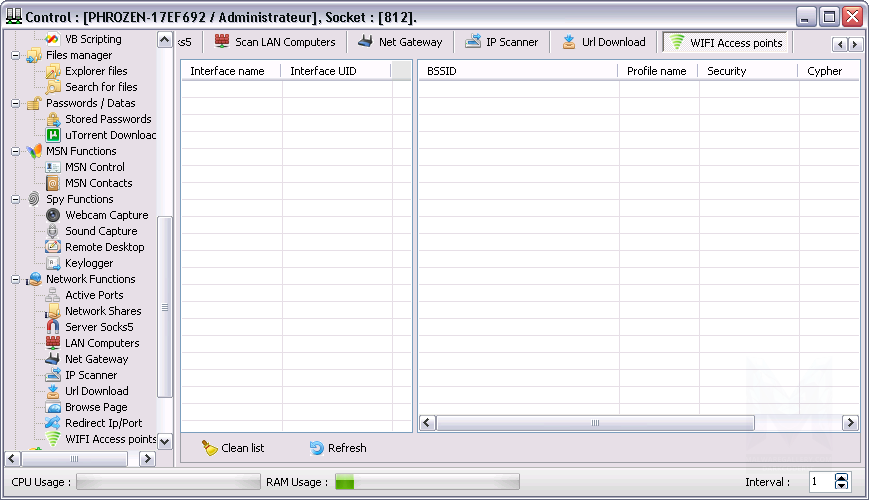Collapse the Network Functions tree node
869x500 pixels.
click(x=16, y=279)
